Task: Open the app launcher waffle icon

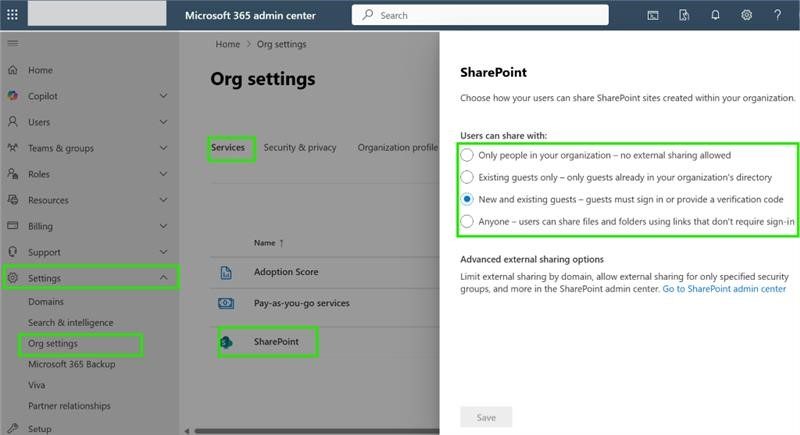Action: pyautogui.click(x=12, y=15)
